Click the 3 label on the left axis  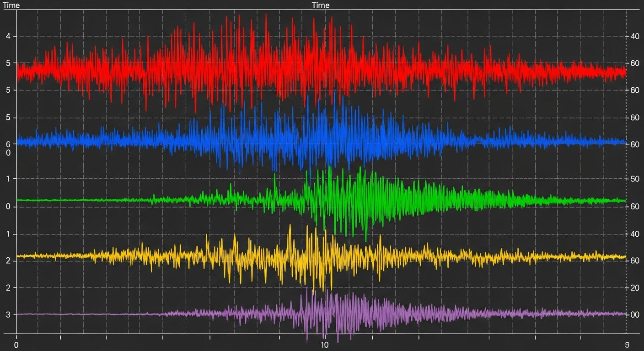tap(8, 314)
